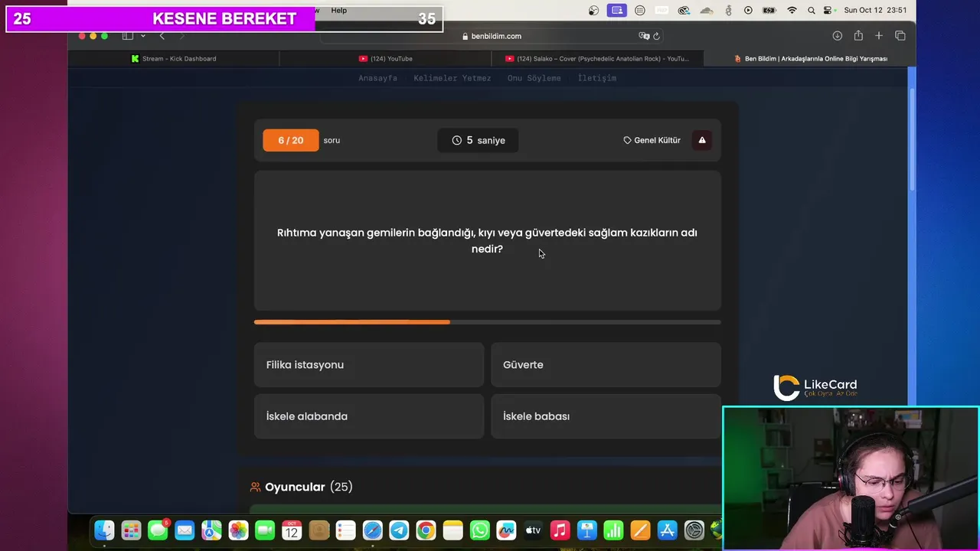The width and height of the screenshot is (980, 551).
Task: Launch Google Chrome from the Dock
Action: click(426, 530)
